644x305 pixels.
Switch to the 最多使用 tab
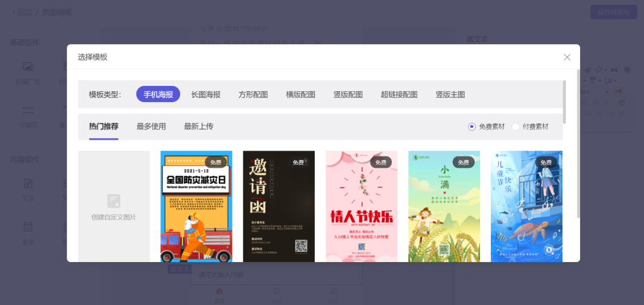pos(151,127)
